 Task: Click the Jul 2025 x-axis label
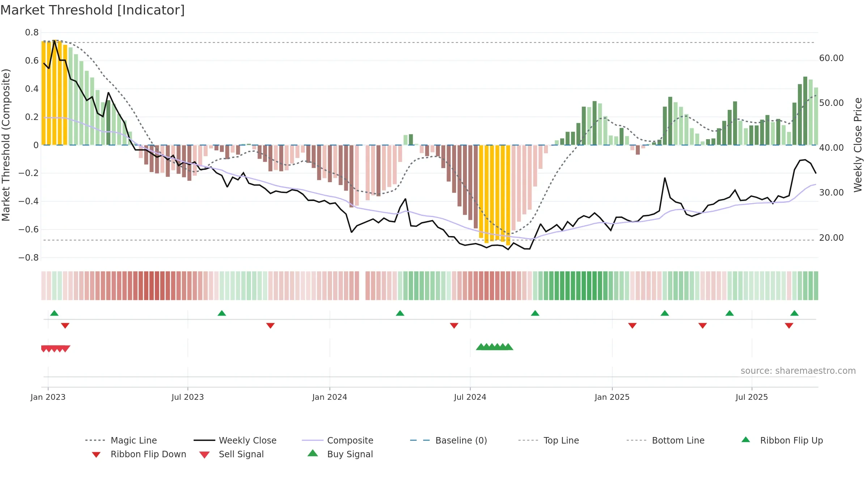tap(752, 397)
